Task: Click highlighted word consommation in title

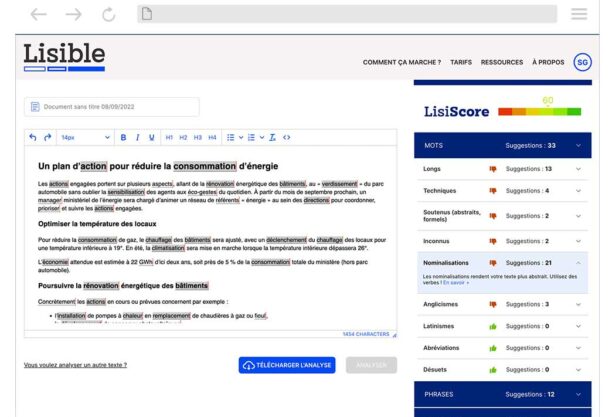Action: [205, 166]
